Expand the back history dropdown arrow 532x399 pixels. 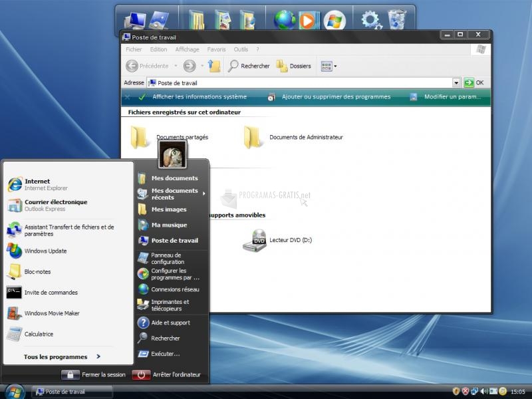pyautogui.click(x=176, y=66)
